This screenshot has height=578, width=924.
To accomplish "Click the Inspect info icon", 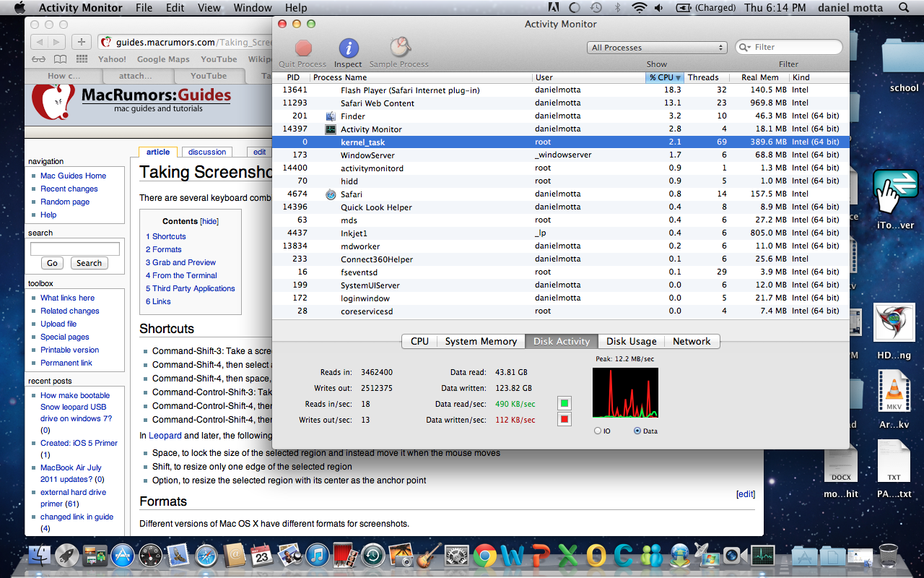I will 349,48.
